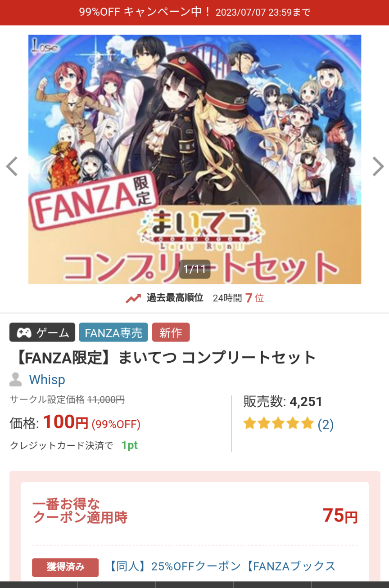Click the 75円 coupon price
389x588 pixels.
tap(340, 516)
